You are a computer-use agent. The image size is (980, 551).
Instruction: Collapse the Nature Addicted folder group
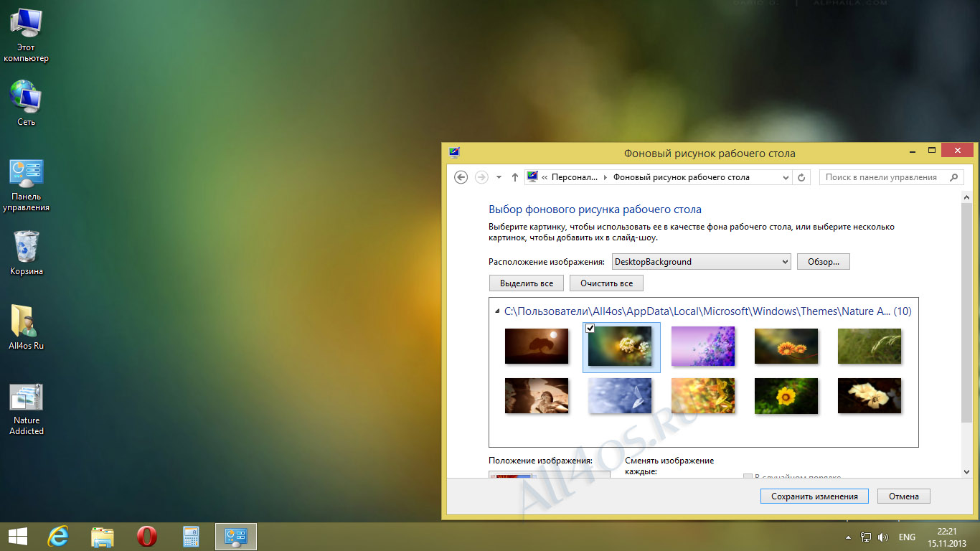tap(497, 311)
